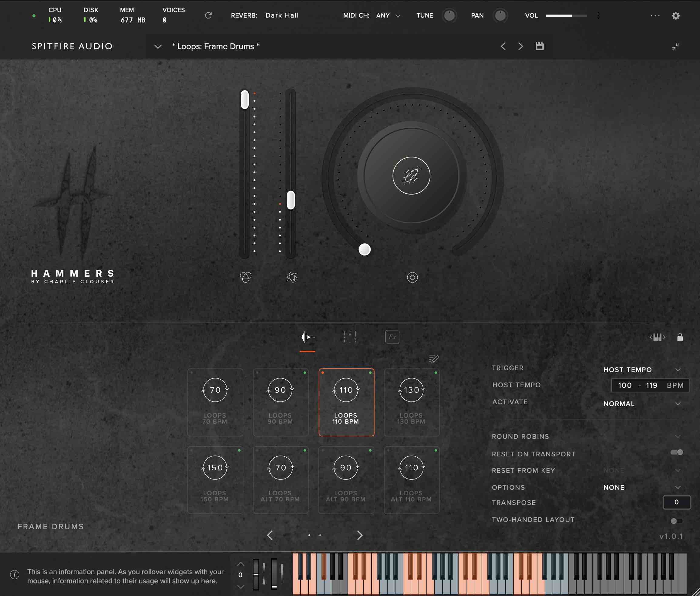Go to next loops page arrow
700x596 pixels.
(x=360, y=535)
